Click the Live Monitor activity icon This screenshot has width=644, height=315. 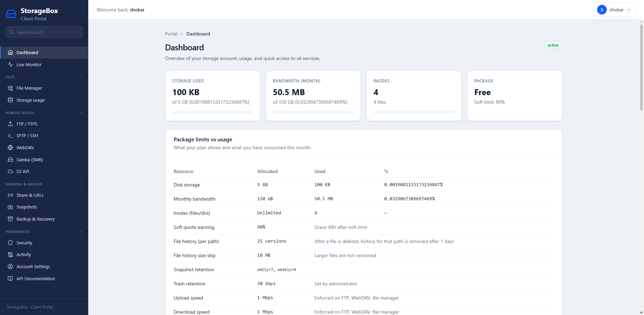pyautogui.click(x=10, y=64)
